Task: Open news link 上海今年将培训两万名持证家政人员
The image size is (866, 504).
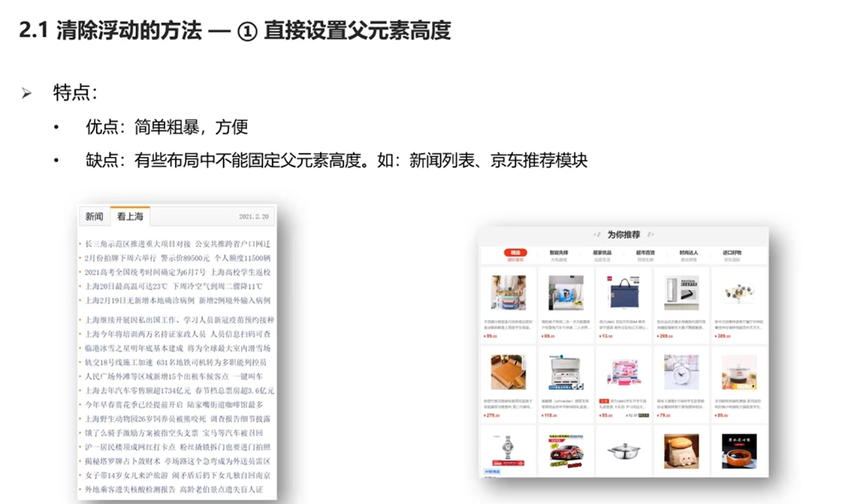Action: [145, 334]
